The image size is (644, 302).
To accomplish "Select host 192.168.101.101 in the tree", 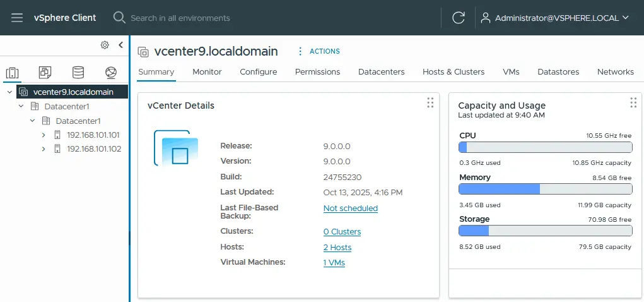I will pos(93,135).
